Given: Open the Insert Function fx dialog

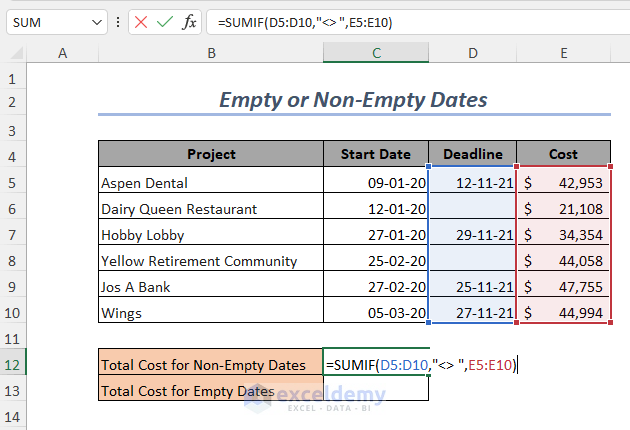Looking at the screenshot, I should 189,22.
